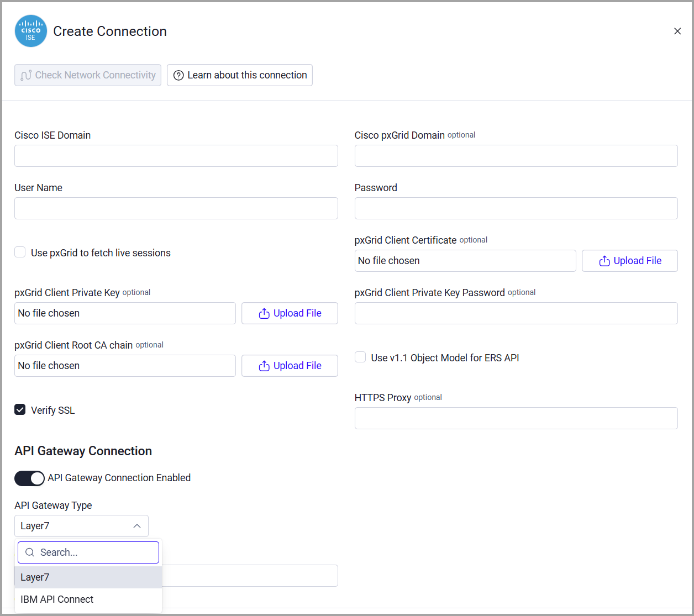Check Use v1.1 Object Model for ERS API
This screenshot has height=616, width=694.
[360, 357]
